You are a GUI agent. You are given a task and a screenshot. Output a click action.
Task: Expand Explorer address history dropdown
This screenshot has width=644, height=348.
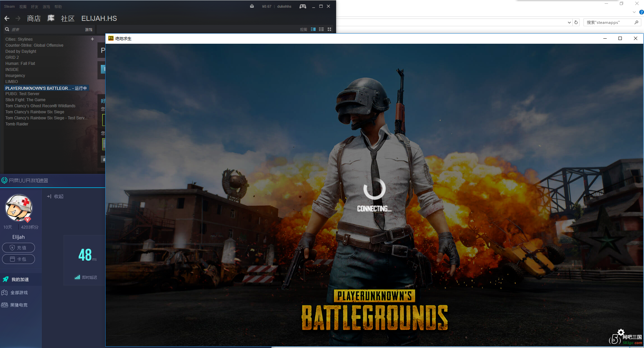click(x=569, y=23)
